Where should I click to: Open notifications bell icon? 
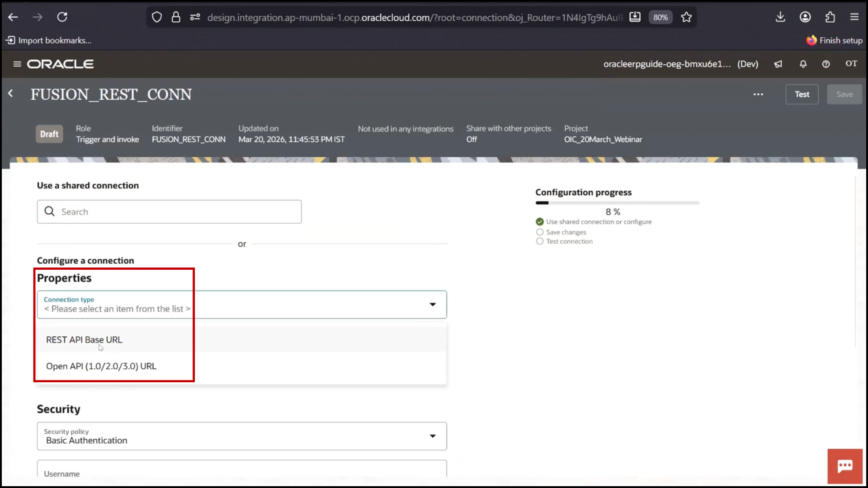coord(803,64)
